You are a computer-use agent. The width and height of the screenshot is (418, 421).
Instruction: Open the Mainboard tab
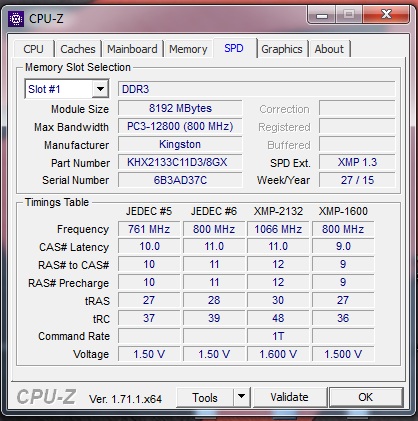[132, 49]
